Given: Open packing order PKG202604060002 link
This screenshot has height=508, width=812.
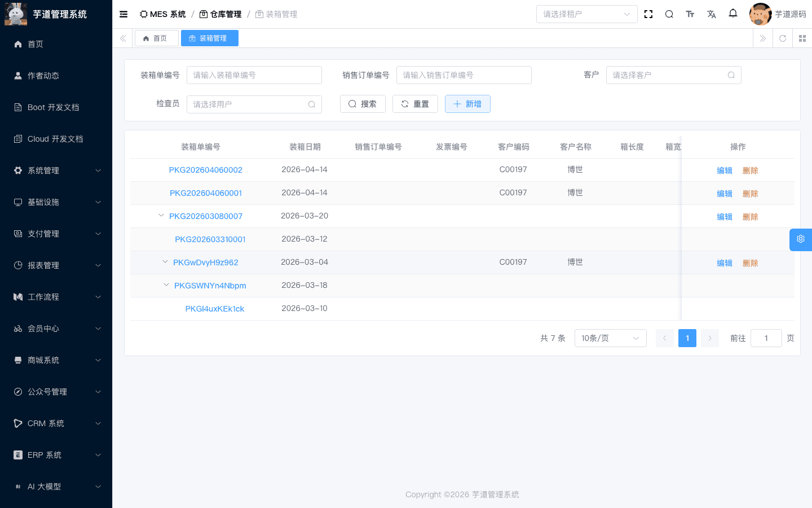Looking at the screenshot, I should pos(205,169).
